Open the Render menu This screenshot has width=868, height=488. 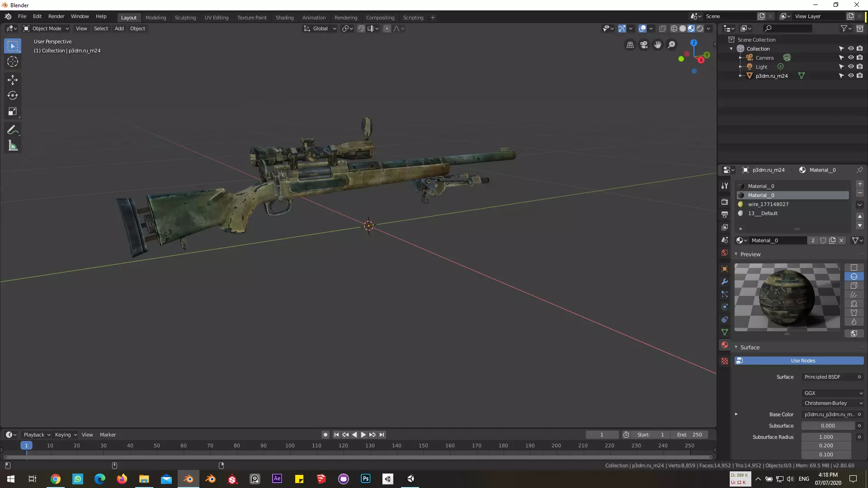[x=56, y=16]
